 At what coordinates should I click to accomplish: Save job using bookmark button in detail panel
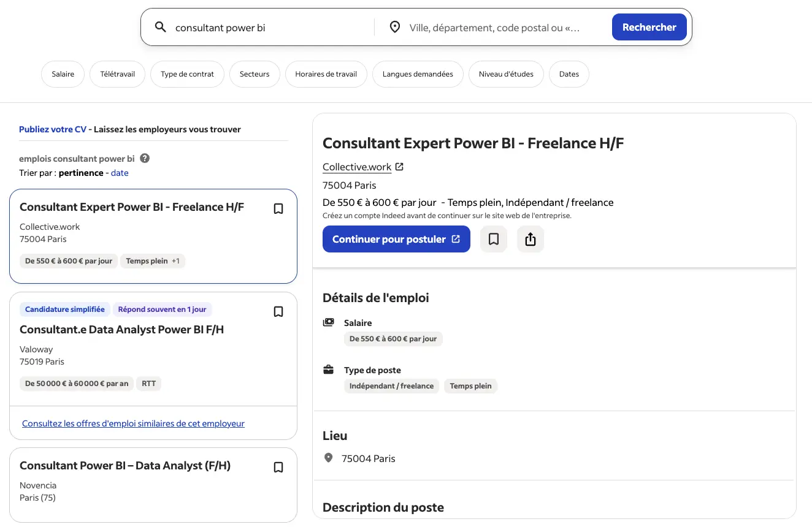pos(494,239)
